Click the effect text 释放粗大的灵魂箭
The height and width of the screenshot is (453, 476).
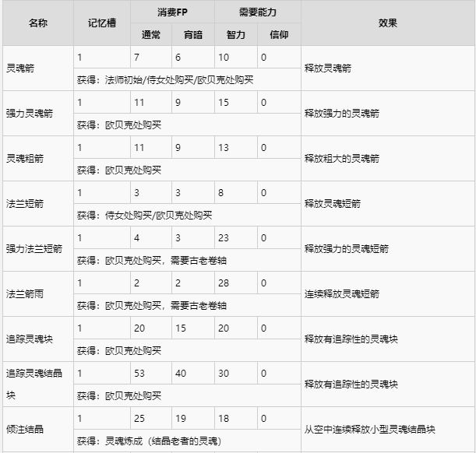click(x=342, y=159)
